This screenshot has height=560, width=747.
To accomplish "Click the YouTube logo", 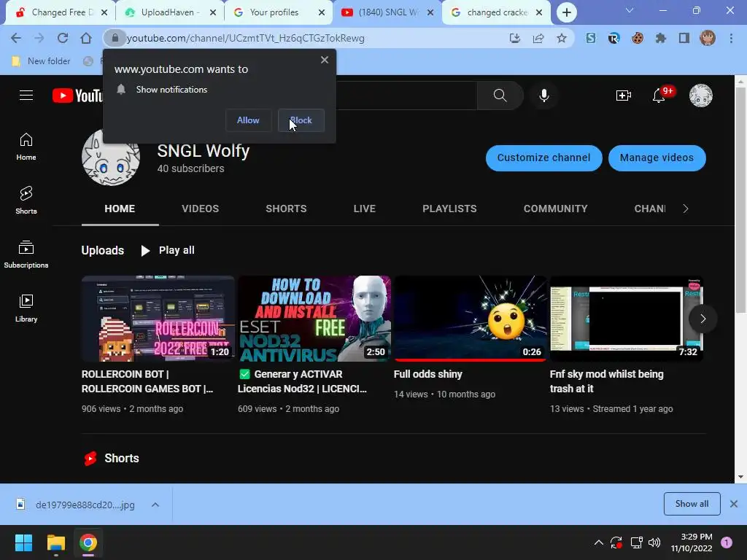I will pos(77,96).
